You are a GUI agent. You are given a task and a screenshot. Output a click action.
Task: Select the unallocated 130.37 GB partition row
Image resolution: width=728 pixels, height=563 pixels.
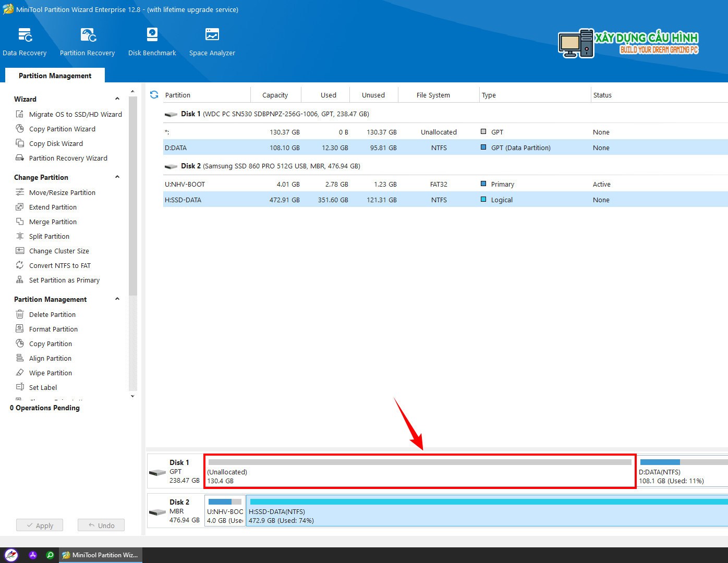pos(445,132)
